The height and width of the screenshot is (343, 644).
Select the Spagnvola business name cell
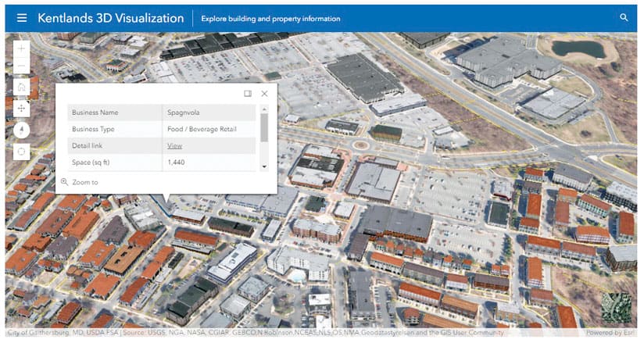209,113
